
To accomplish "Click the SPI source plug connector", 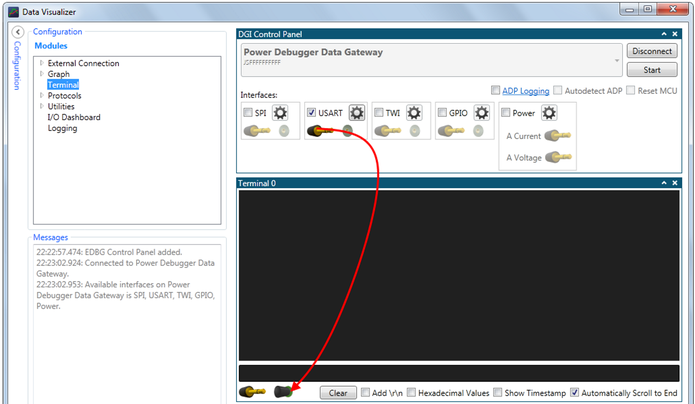I will tap(257, 131).
